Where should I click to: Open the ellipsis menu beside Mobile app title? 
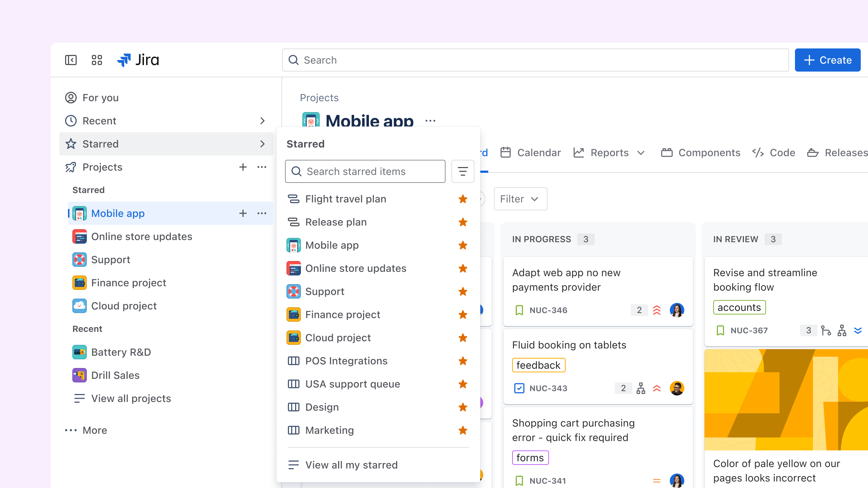430,121
